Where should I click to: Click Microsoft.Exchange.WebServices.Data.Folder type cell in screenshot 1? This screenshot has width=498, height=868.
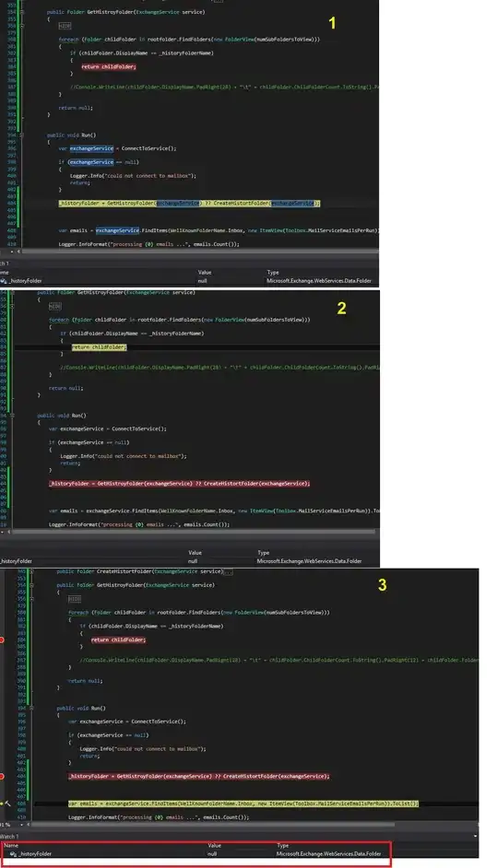(x=319, y=281)
